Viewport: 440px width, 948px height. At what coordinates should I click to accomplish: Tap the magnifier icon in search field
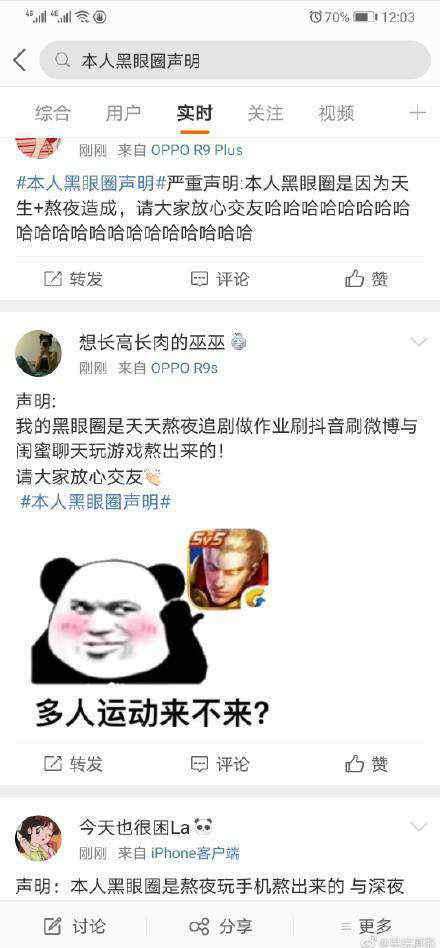62,60
